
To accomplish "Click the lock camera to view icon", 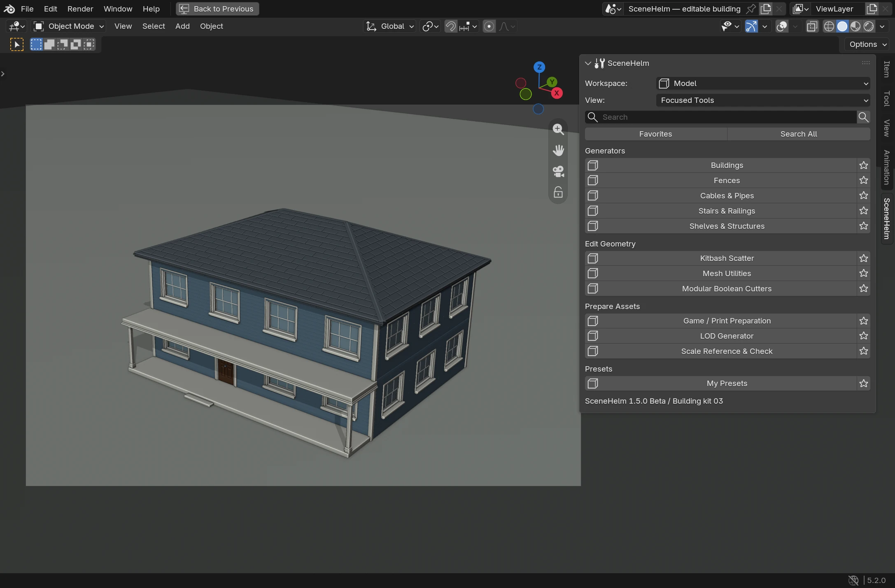I will pos(558,192).
